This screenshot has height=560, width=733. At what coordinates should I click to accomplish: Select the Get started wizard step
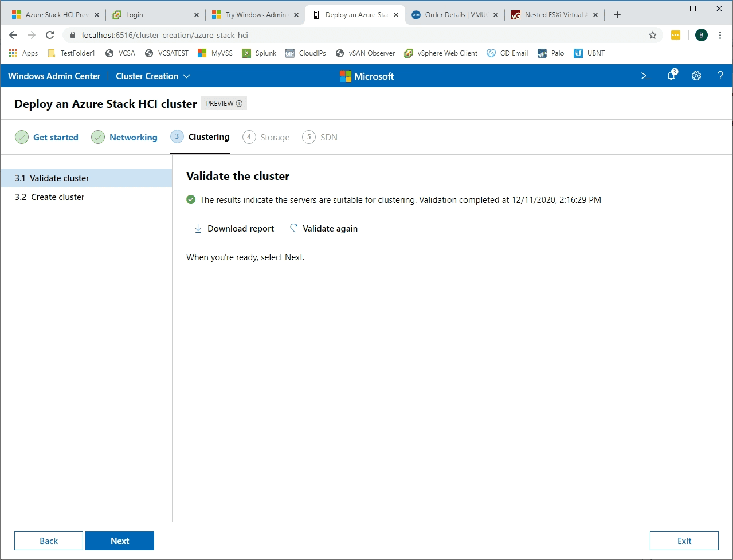[56, 137]
